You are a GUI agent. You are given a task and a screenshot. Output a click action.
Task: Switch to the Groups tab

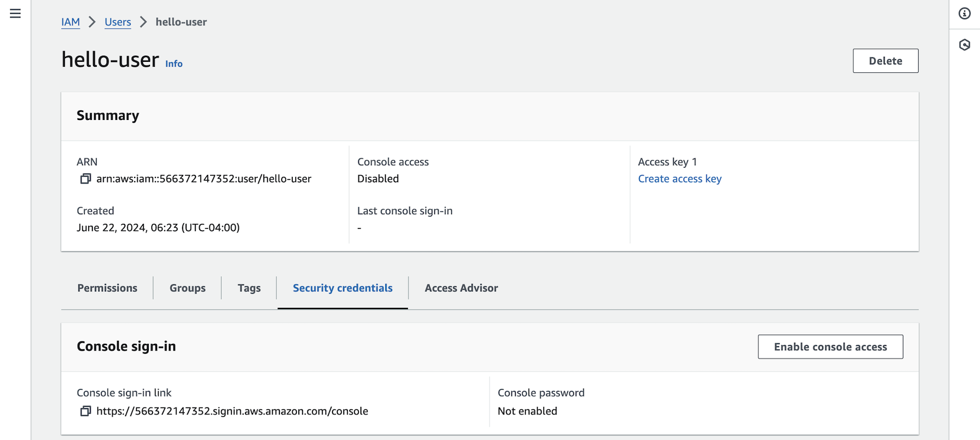point(187,288)
